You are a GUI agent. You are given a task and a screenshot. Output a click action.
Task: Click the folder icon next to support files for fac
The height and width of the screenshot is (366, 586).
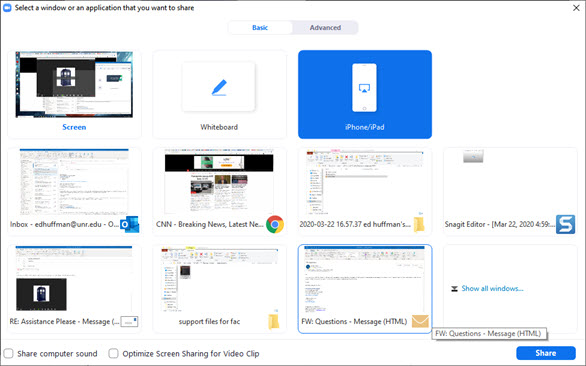[274, 322]
